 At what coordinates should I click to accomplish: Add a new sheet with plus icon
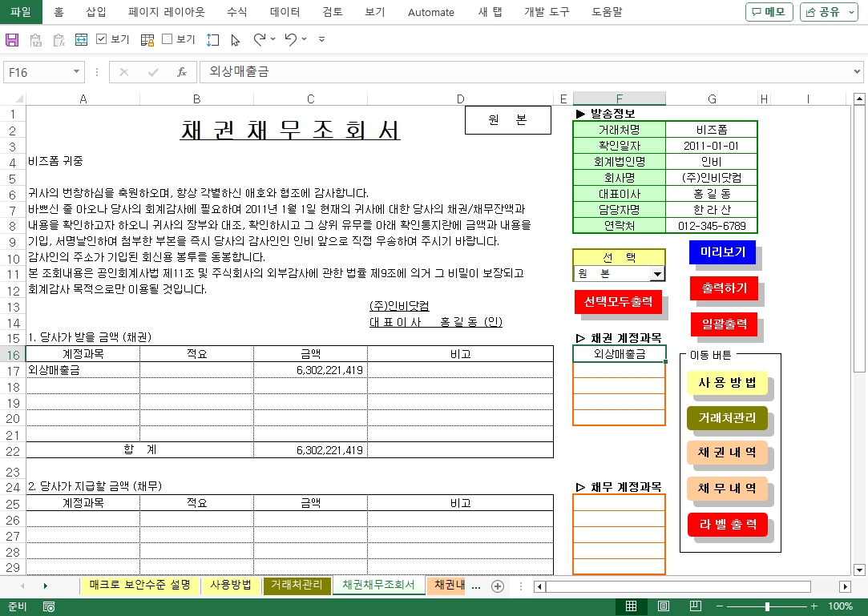[498, 586]
